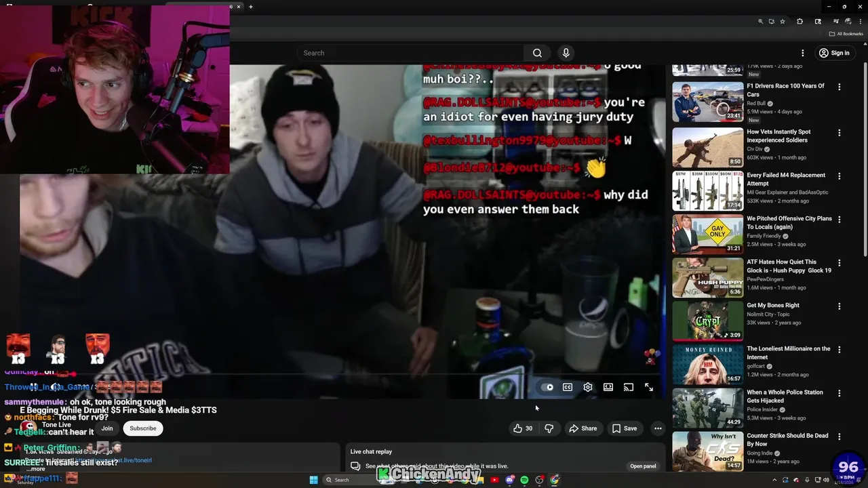Screen dimensions: 868x488
Task: Open options menu for F1 Drivers video
Action: tap(840, 87)
